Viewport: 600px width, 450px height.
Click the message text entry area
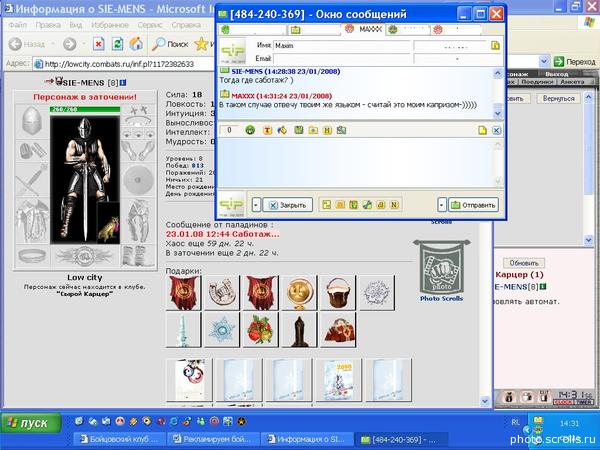coord(356,163)
